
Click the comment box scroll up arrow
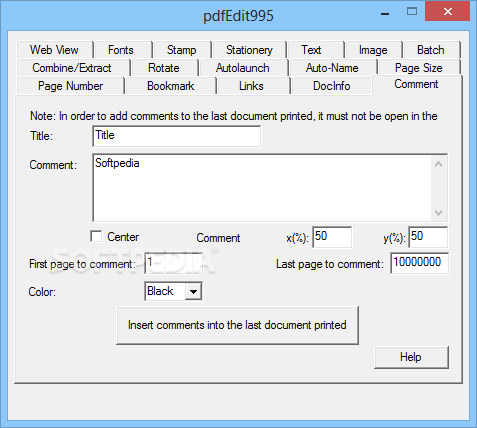coord(439,164)
